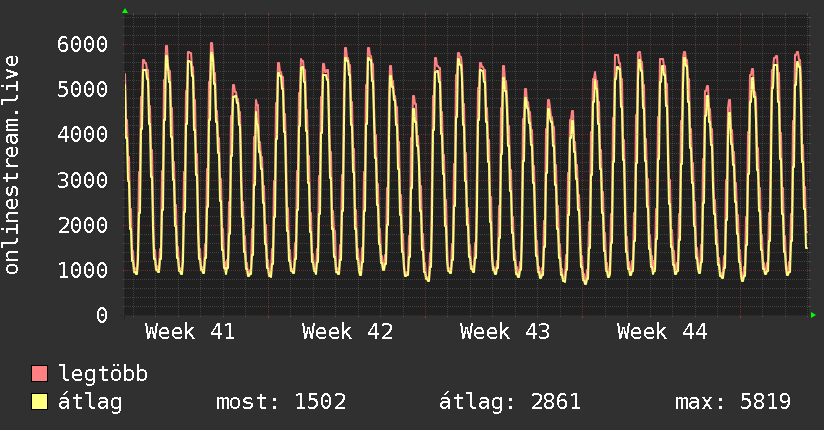
Task: Select the legtöbb legend label
Action: click(x=103, y=375)
